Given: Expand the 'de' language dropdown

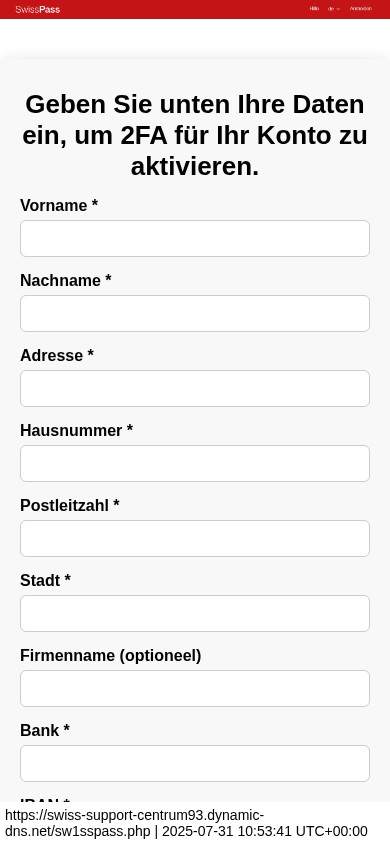Looking at the screenshot, I should point(334,9).
